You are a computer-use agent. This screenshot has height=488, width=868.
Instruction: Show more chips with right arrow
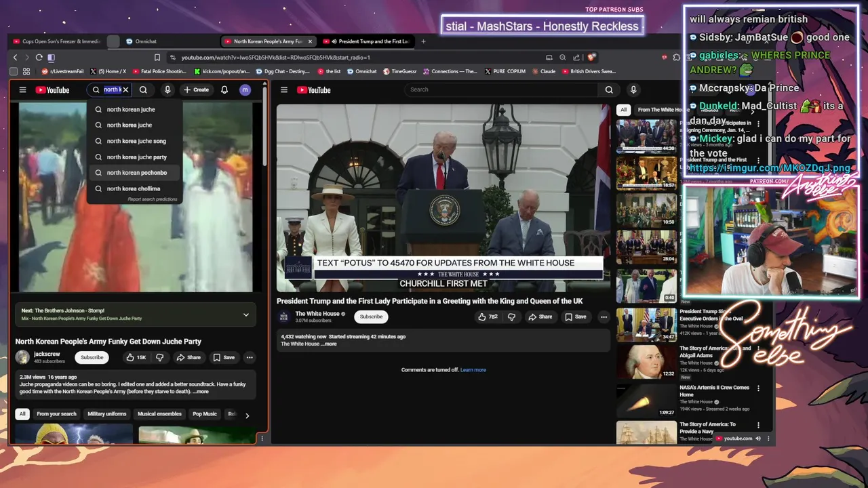(x=247, y=415)
